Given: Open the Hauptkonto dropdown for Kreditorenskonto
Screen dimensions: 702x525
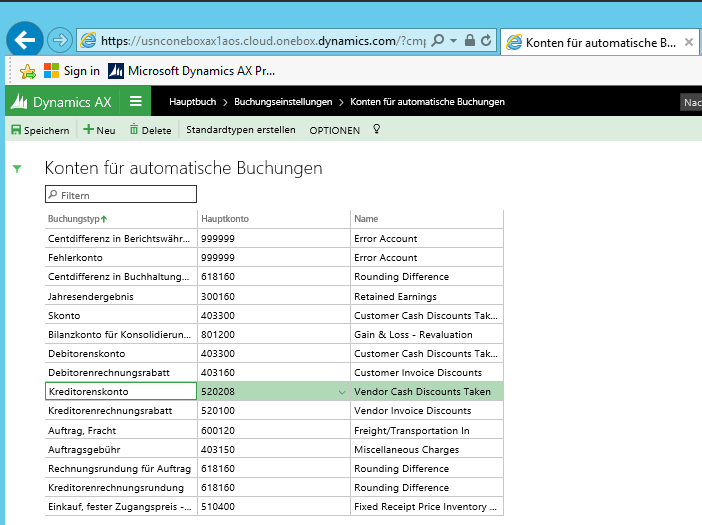Looking at the screenshot, I should tap(343, 392).
